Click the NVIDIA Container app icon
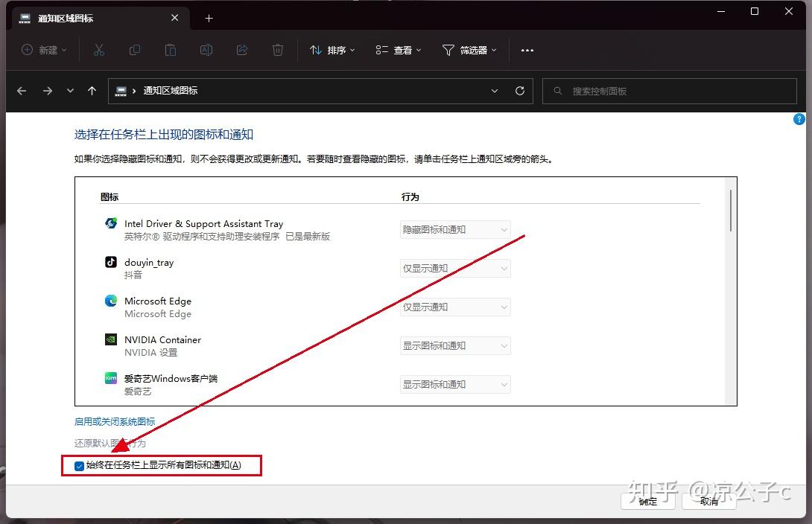The image size is (812, 524). point(111,339)
